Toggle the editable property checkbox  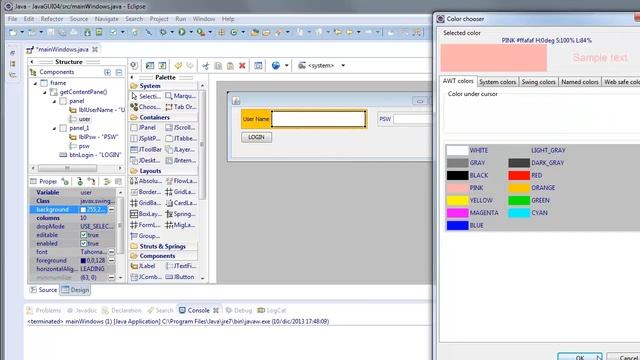[83, 235]
